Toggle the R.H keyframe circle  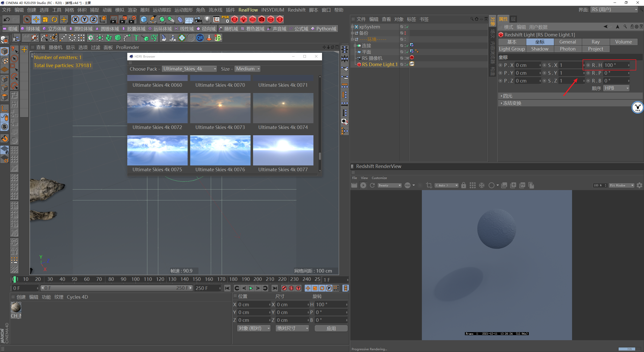tap(588, 65)
